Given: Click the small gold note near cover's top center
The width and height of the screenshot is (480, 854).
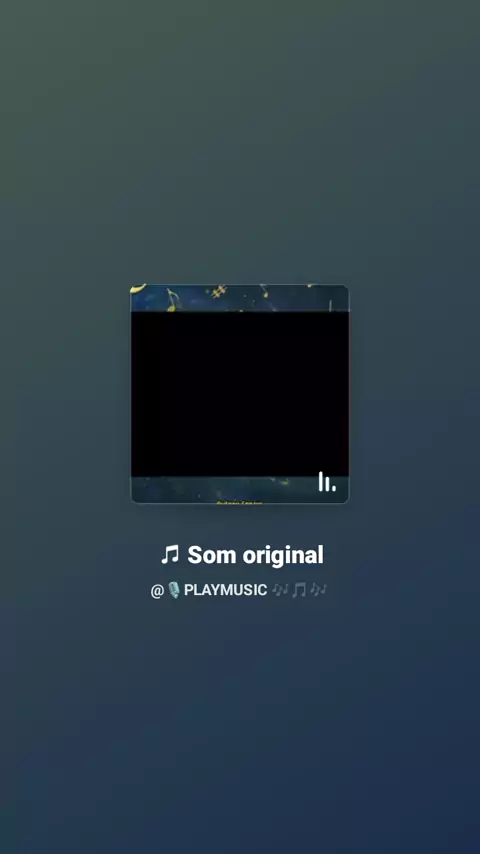Looking at the screenshot, I should click(x=264, y=291).
